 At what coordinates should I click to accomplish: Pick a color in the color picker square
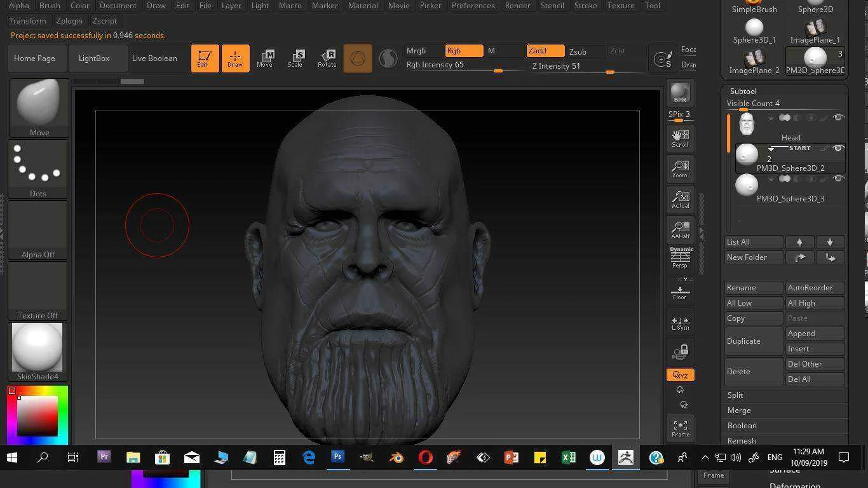[x=37, y=416]
